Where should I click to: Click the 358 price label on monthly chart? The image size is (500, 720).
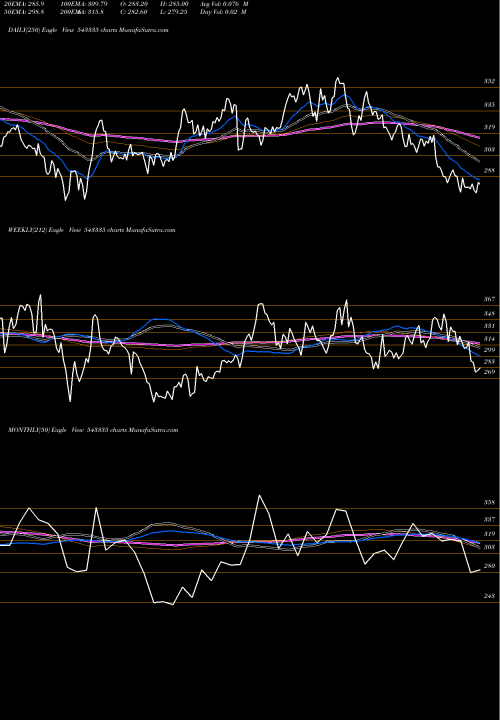[x=489, y=503]
